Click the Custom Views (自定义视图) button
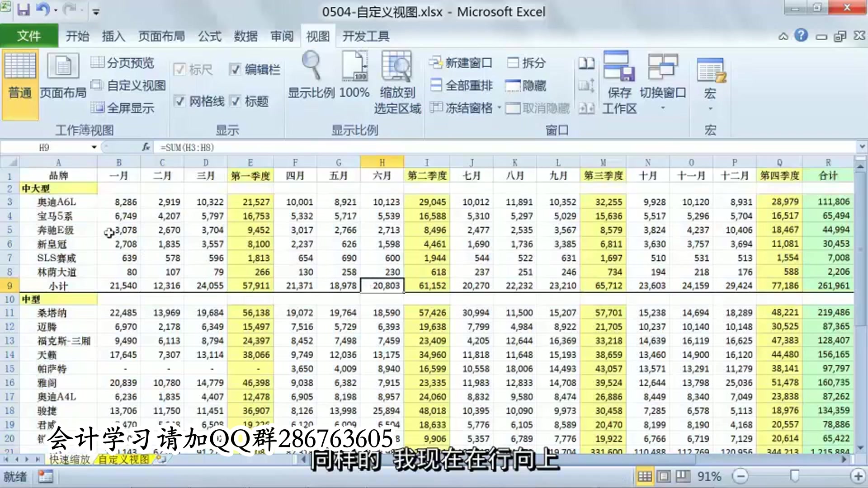 (129, 85)
